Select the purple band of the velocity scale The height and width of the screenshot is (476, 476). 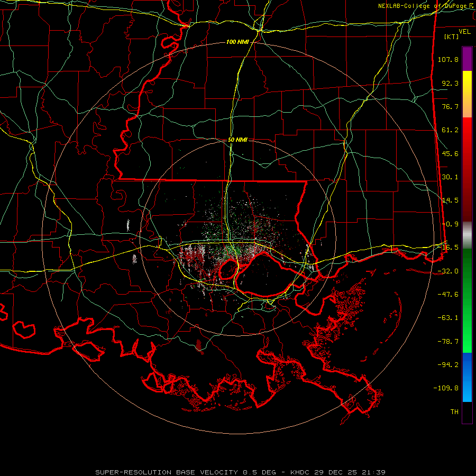point(467,59)
